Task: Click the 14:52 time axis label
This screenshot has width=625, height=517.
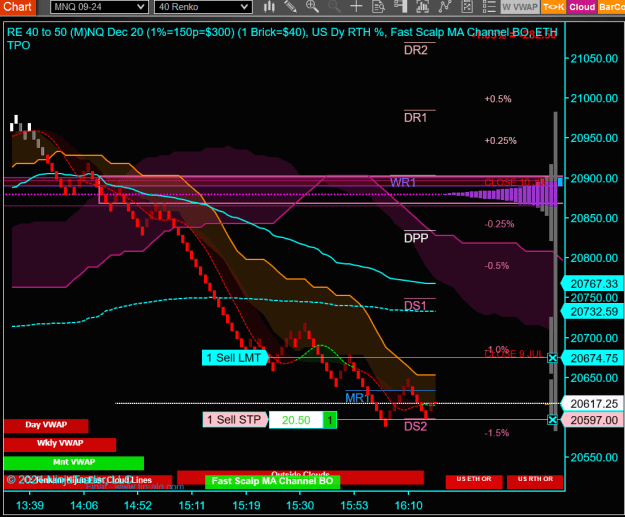Action: (138, 505)
